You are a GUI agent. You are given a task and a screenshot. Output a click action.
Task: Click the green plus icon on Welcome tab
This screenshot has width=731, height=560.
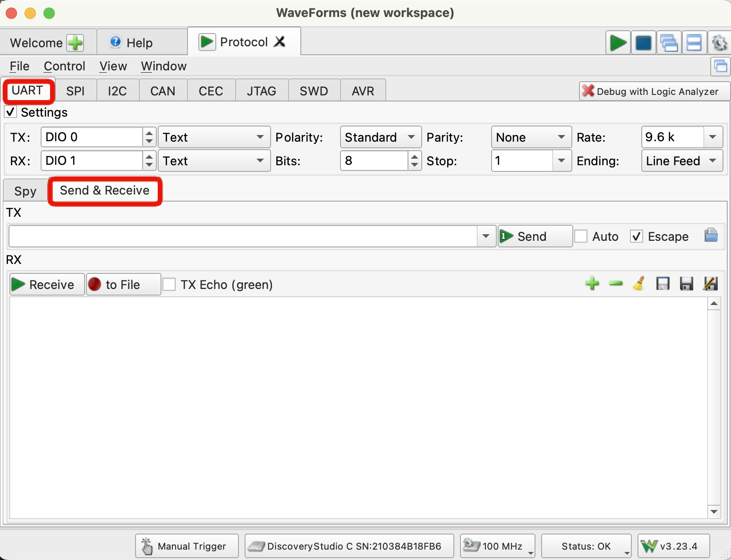point(75,43)
